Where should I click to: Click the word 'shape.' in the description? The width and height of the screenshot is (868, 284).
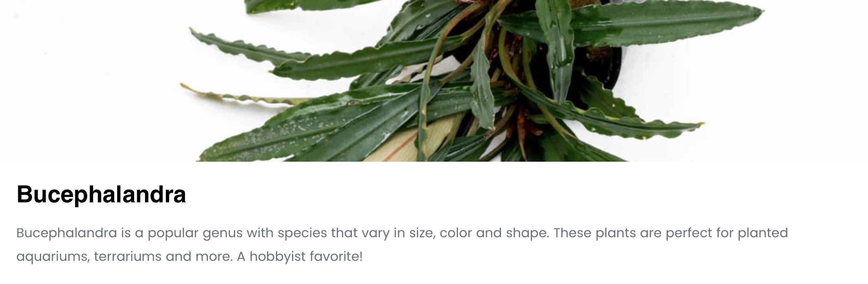[528, 234]
